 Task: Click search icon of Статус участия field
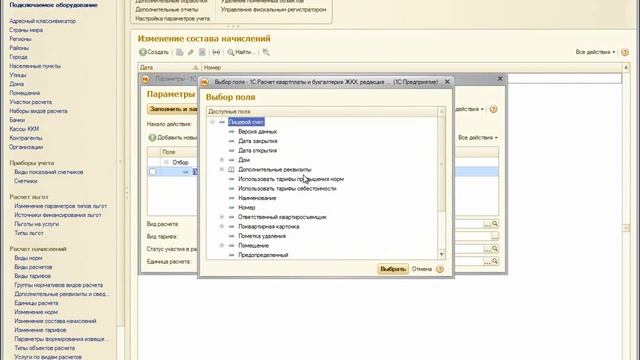[x=495, y=249]
